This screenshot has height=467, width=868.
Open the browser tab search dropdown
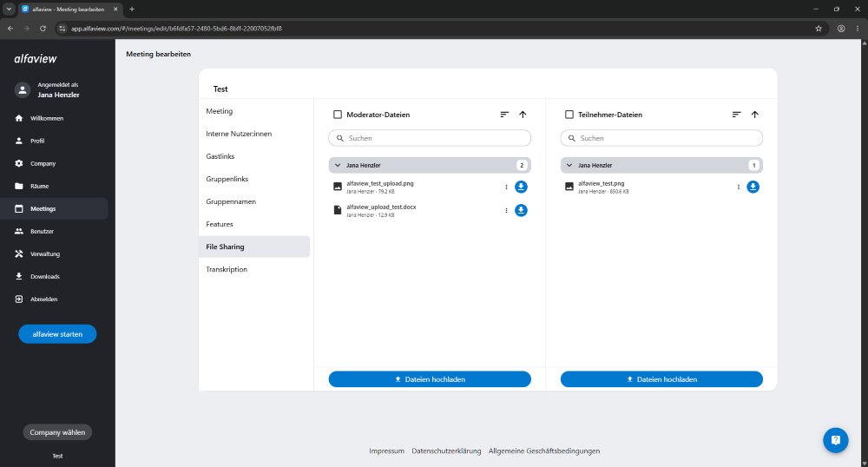[9, 9]
